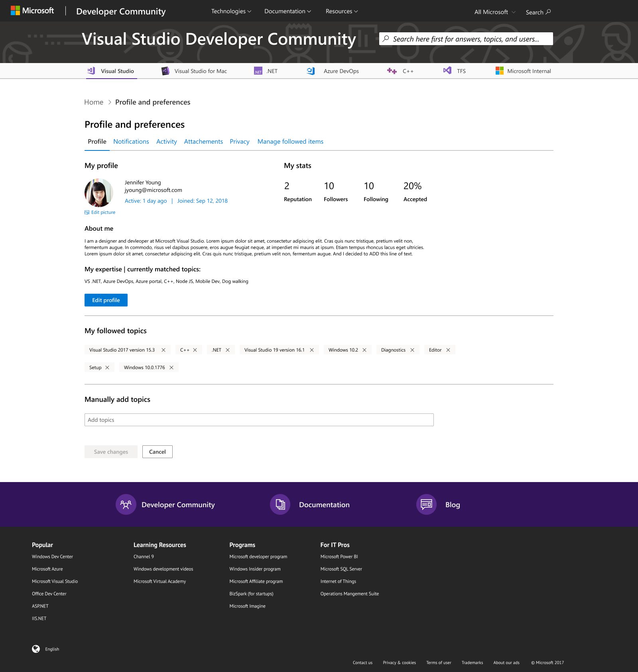Expand the Technologies dropdown menu
The height and width of the screenshot is (672, 638).
[231, 11]
